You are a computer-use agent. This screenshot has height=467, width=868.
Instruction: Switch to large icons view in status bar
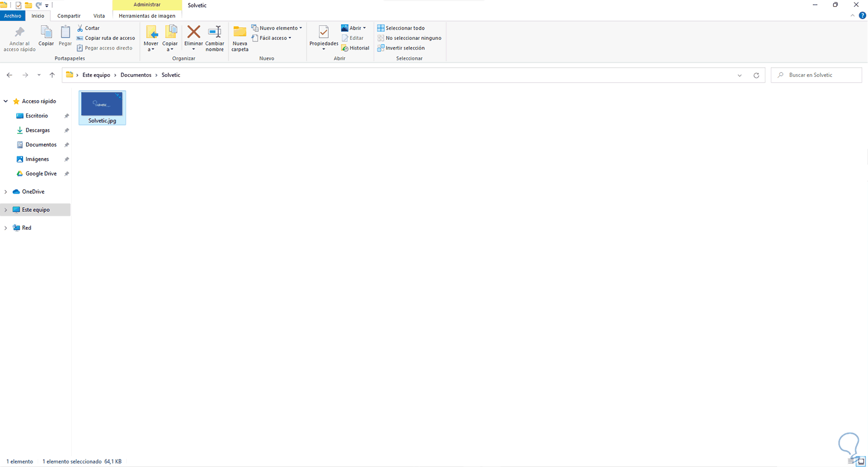coord(860,461)
